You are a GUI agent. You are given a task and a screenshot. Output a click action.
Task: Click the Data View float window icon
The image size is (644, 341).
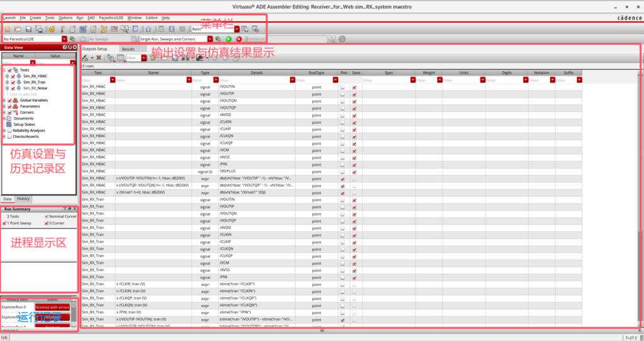(x=70, y=48)
